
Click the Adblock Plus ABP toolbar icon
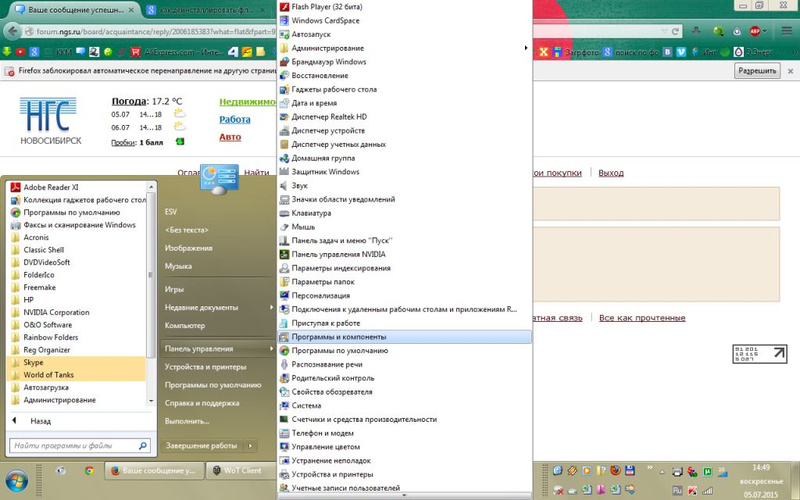coord(756,31)
